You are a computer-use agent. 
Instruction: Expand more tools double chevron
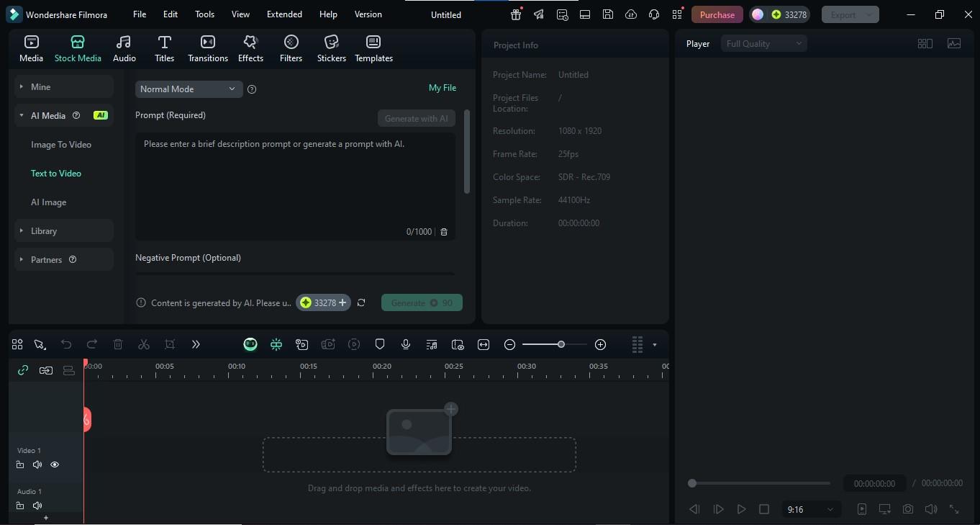coord(196,344)
